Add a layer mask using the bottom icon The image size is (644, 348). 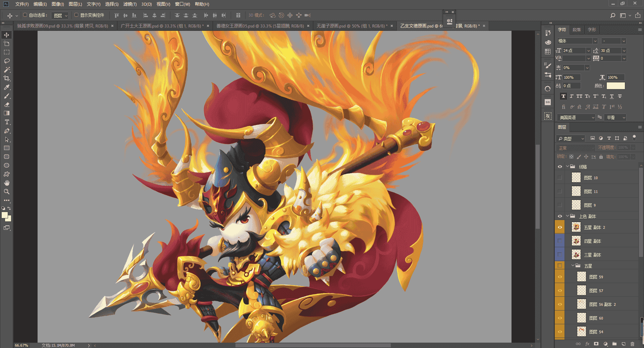(x=596, y=344)
